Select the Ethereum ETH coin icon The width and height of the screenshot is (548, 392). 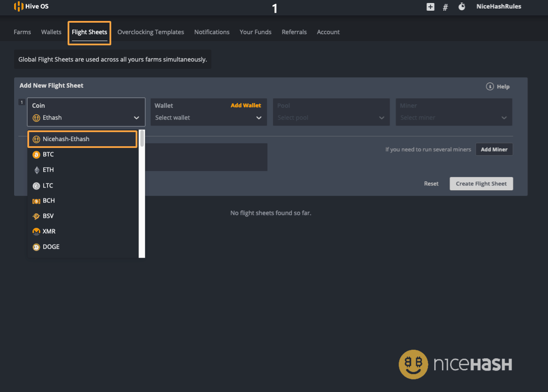pos(36,170)
